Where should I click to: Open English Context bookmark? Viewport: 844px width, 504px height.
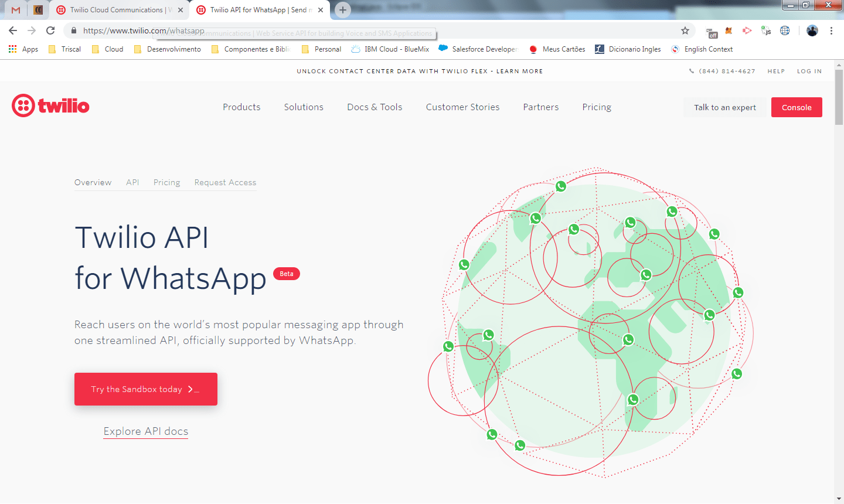click(x=702, y=49)
